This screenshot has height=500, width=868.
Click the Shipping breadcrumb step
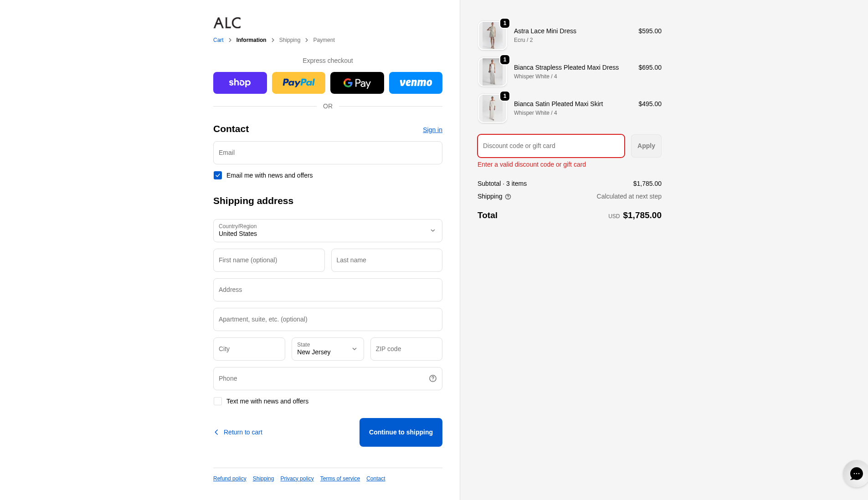tap(289, 40)
